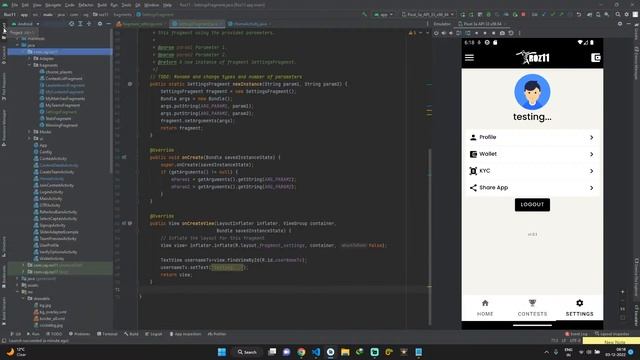
Task: Select SignupActivity in project tree
Action: 52,225
